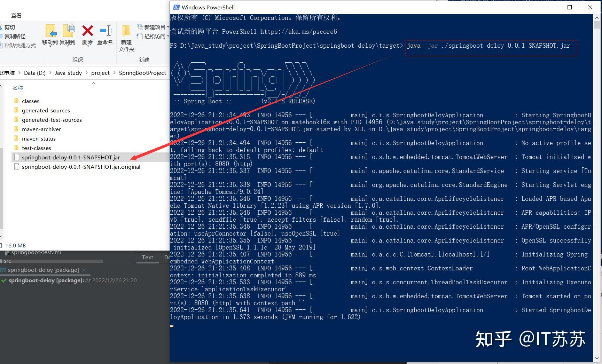Click Copy path (复制路径) command

13,36
